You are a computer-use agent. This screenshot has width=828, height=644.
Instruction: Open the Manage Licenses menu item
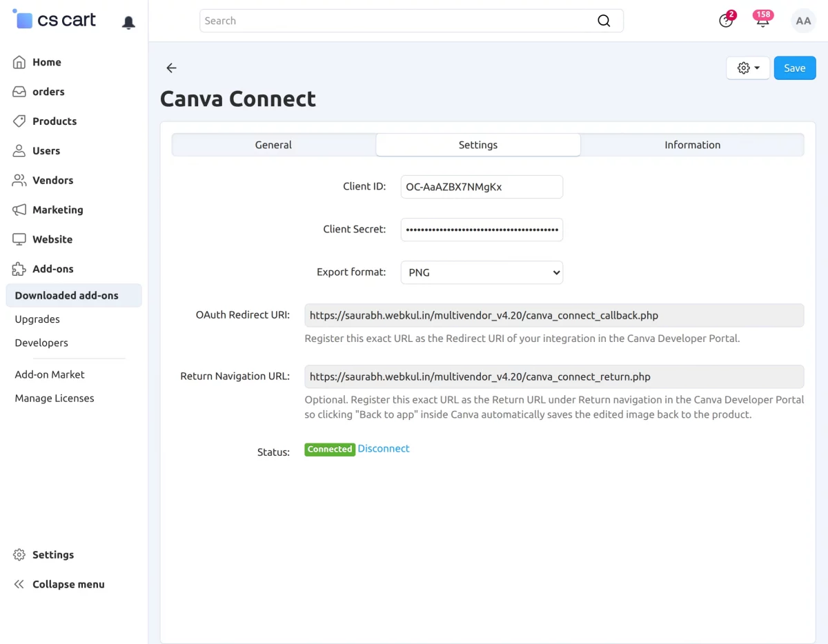click(x=55, y=398)
